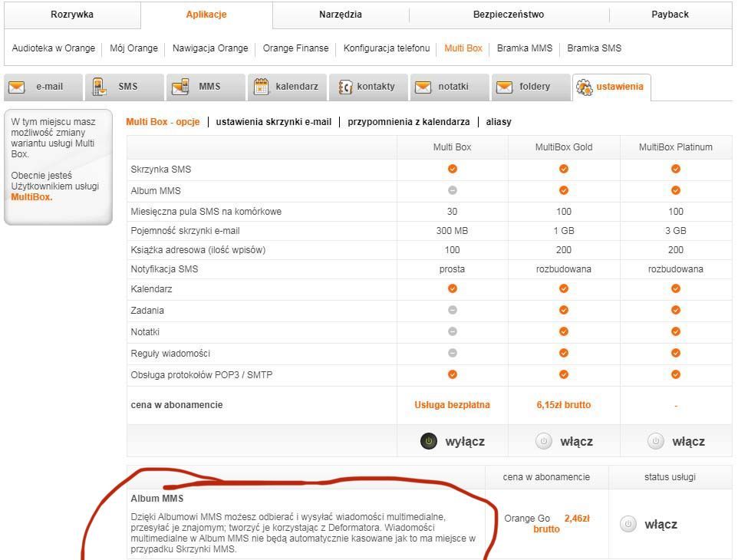The height and width of the screenshot is (560, 738).
Task: Open the e-mail tab envelope icon
Action: tap(17, 87)
